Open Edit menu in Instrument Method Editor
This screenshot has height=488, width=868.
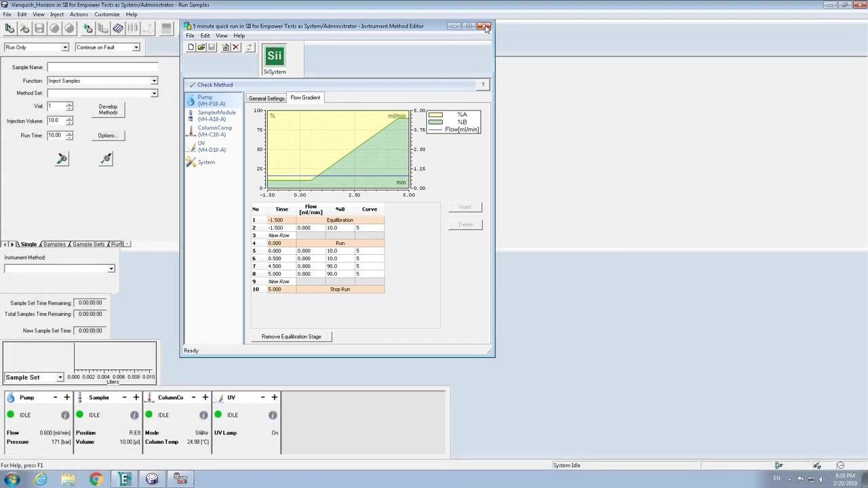point(205,35)
